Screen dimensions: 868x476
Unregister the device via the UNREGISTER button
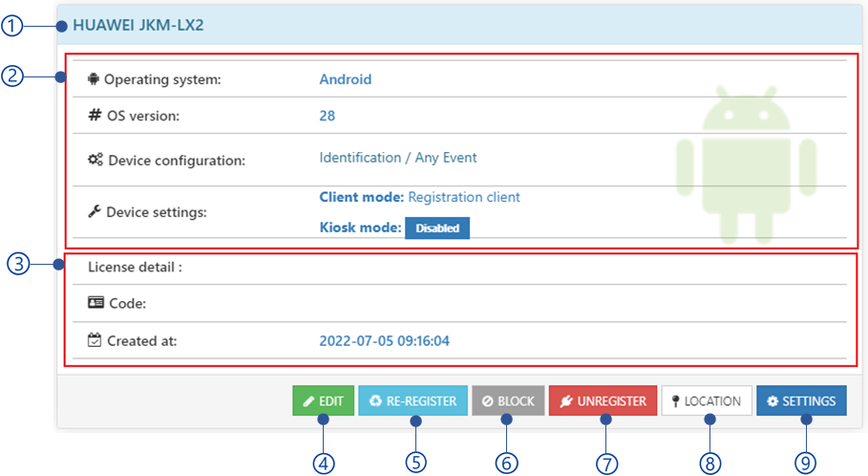pyautogui.click(x=603, y=400)
